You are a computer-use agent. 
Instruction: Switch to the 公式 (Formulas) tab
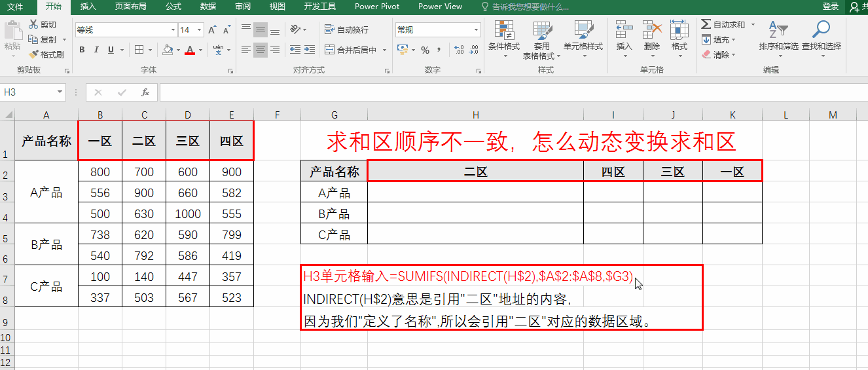pos(173,7)
